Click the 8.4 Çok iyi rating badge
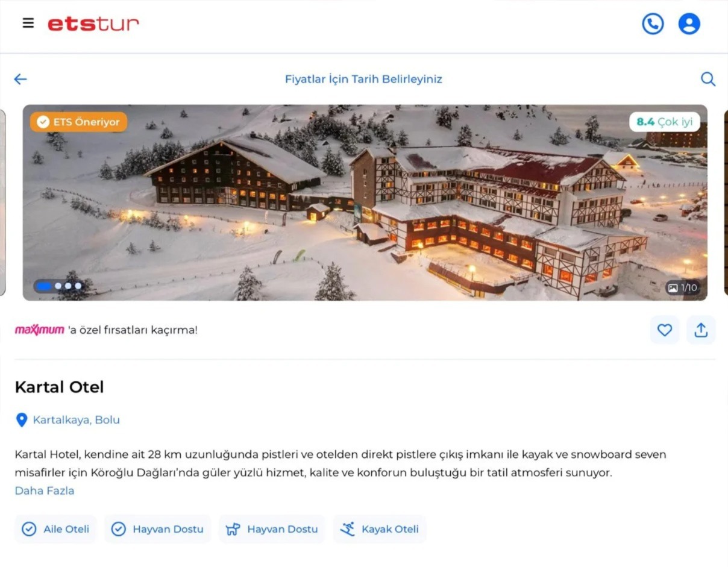This screenshot has width=728, height=567. click(x=665, y=122)
